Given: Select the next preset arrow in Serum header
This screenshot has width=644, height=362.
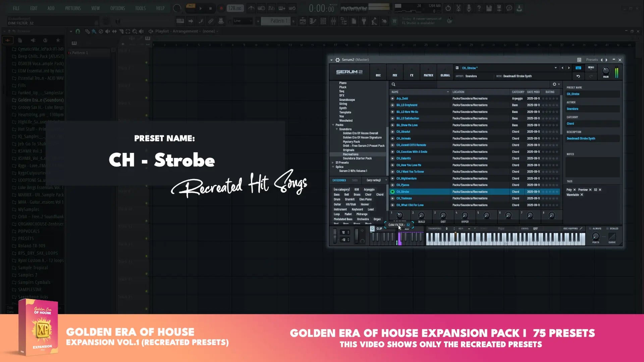Looking at the screenshot, I should coord(569,68).
